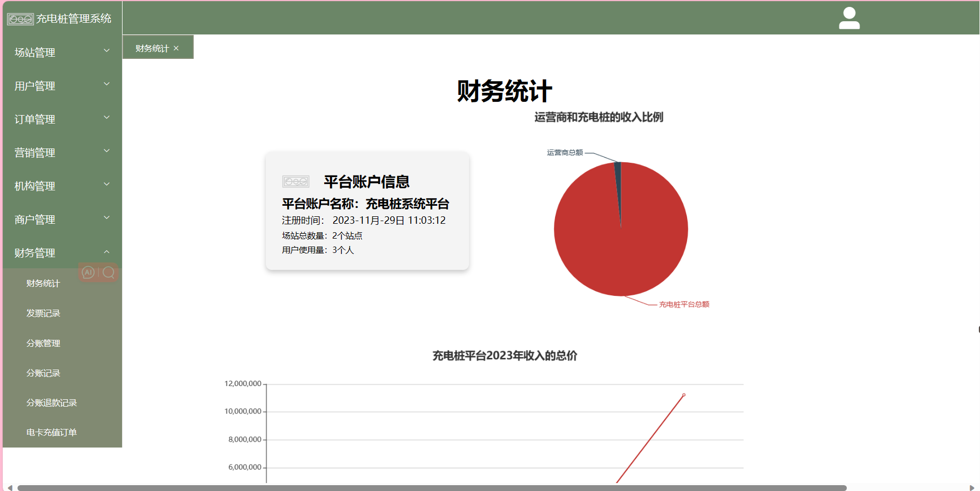Click the 平台账户名称 line
Viewport: 980px width, 491px height.
pos(366,204)
